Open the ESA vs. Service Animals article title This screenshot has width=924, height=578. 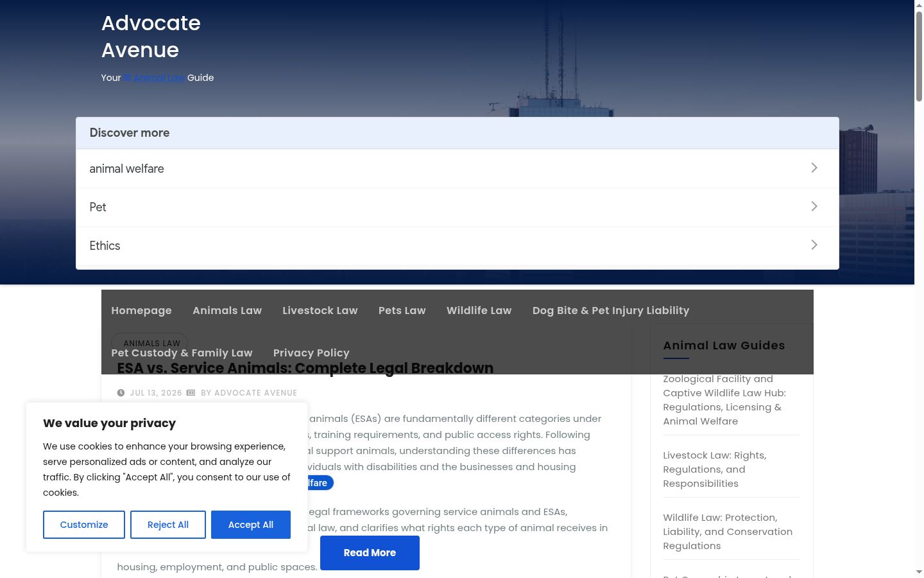coord(305,368)
